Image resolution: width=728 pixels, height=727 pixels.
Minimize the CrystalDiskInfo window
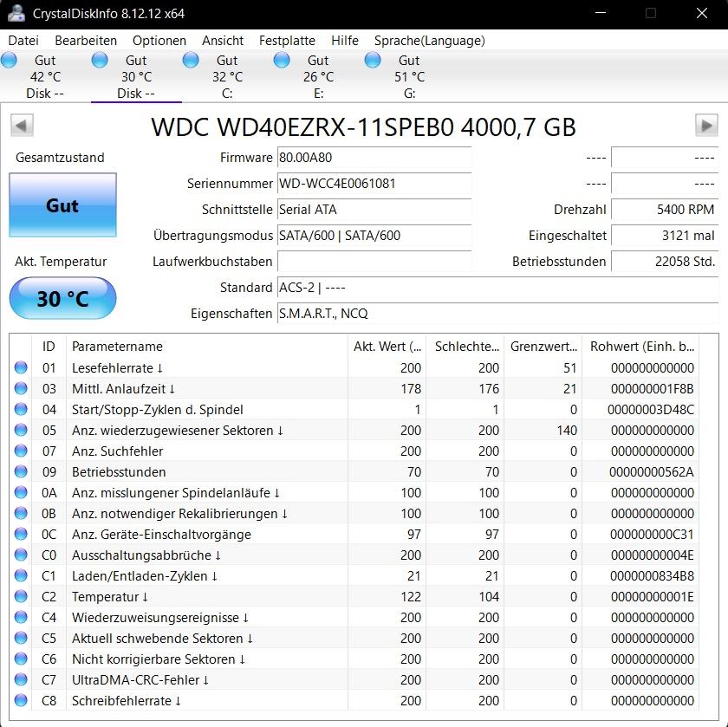(601, 13)
